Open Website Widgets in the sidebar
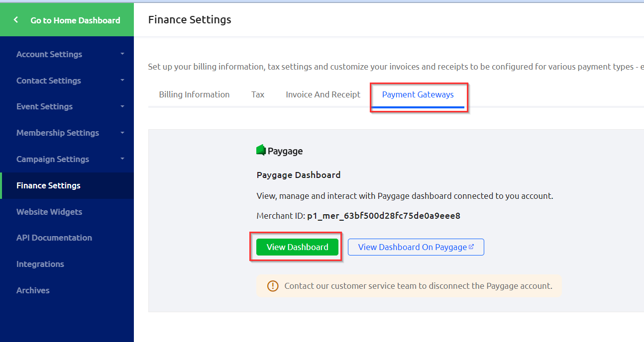Screen dimensions: 644x342 pyautogui.click(x=67, y=212)
